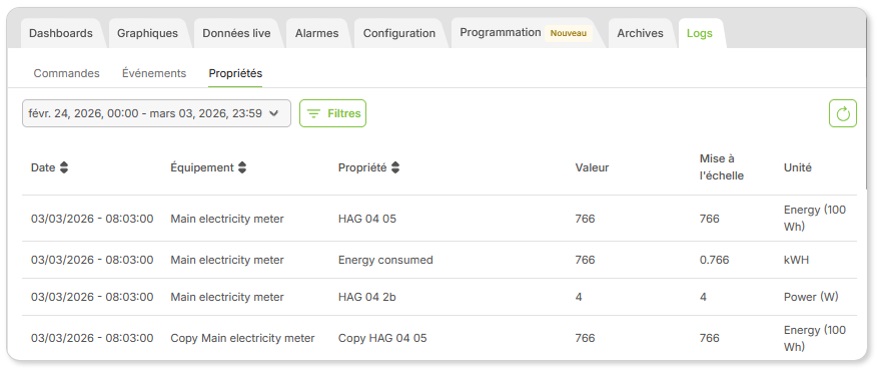
Task: Sort by Équipement column arrows
Action: coord(242,168)
